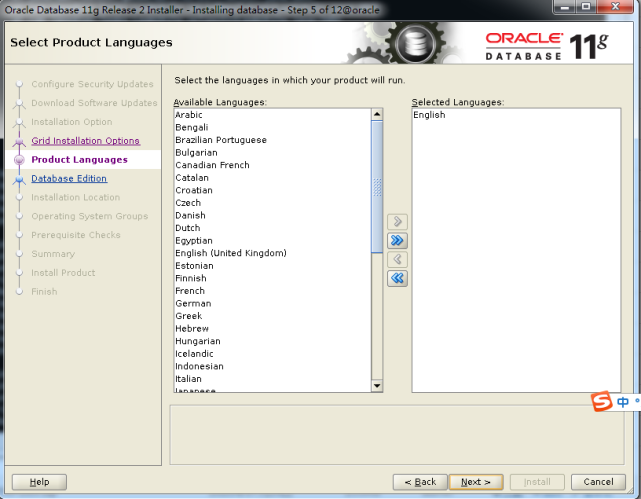Screen dimensions: 641x499
Task: Click the add selected language arrow button
Action: point(397,222)
